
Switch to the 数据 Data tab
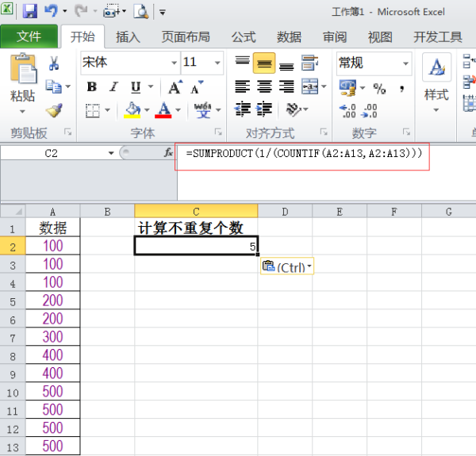[x=289, y=37]
